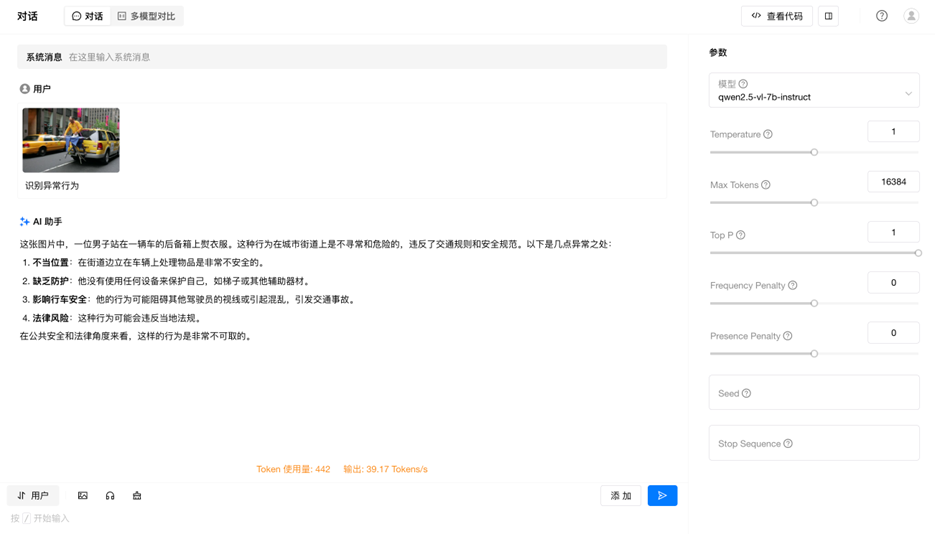Screen dimensions: 935x534
Task: Switch role with the 用户 button
Action: (33, 495)
